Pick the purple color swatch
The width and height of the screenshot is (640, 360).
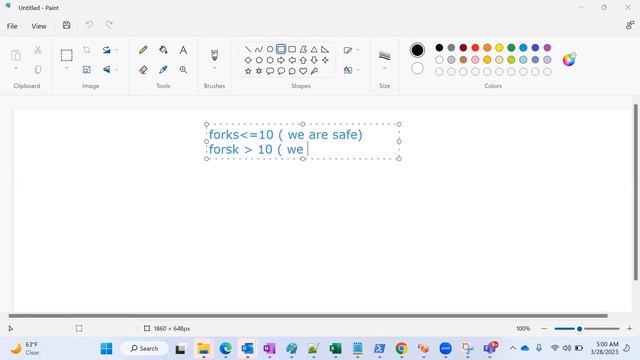pos(547,48)
